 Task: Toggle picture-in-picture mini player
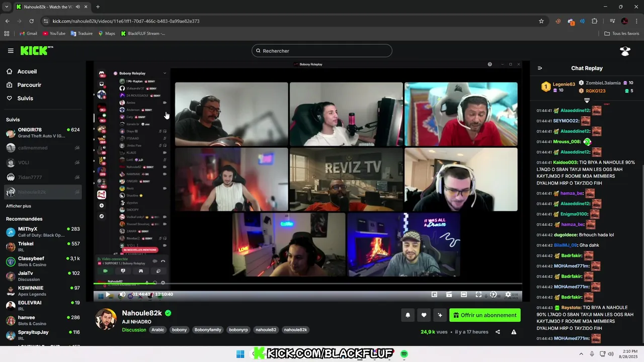click(x=434, y=295)
